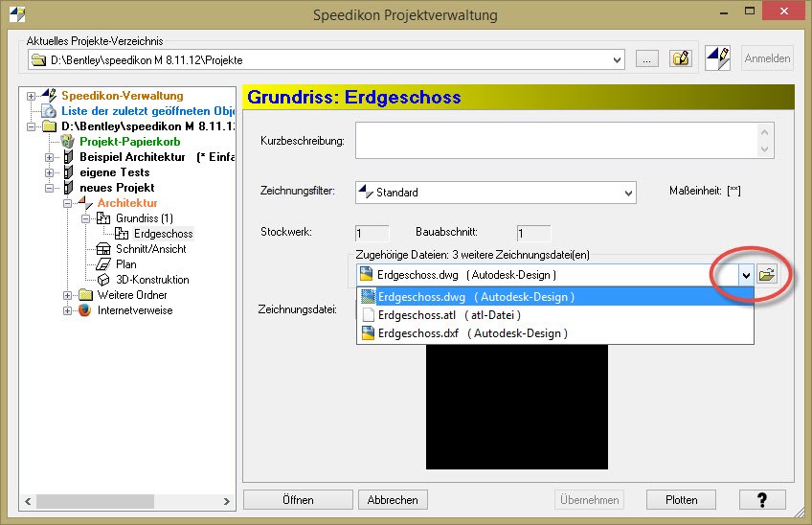
Task: Click the Stockwerk input field
Action: 372,233
